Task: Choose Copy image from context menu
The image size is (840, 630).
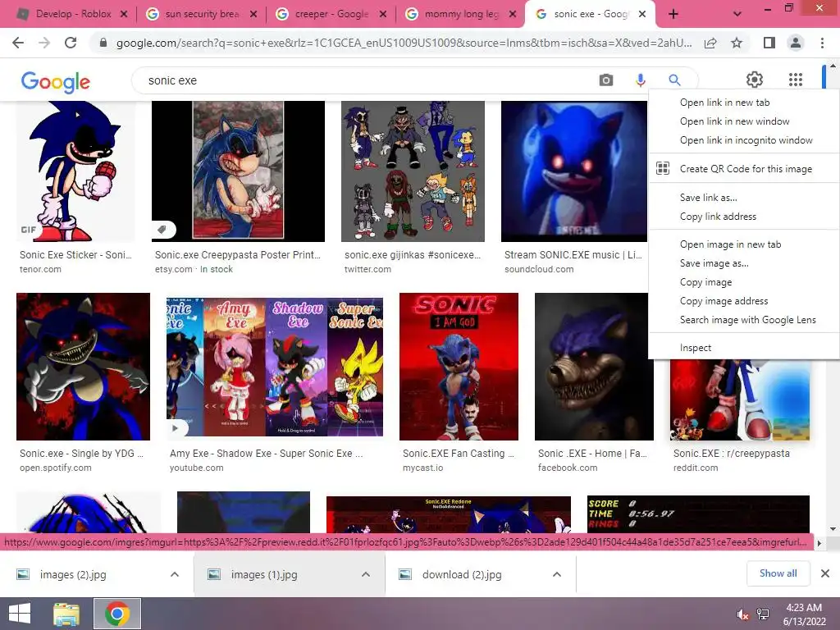Action: (x=743, y=282)
